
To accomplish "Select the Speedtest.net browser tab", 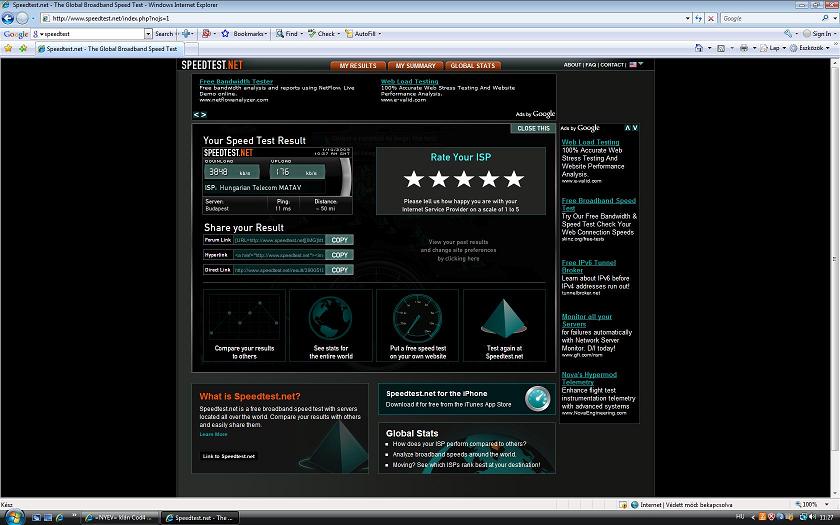I will coord(110,49).
